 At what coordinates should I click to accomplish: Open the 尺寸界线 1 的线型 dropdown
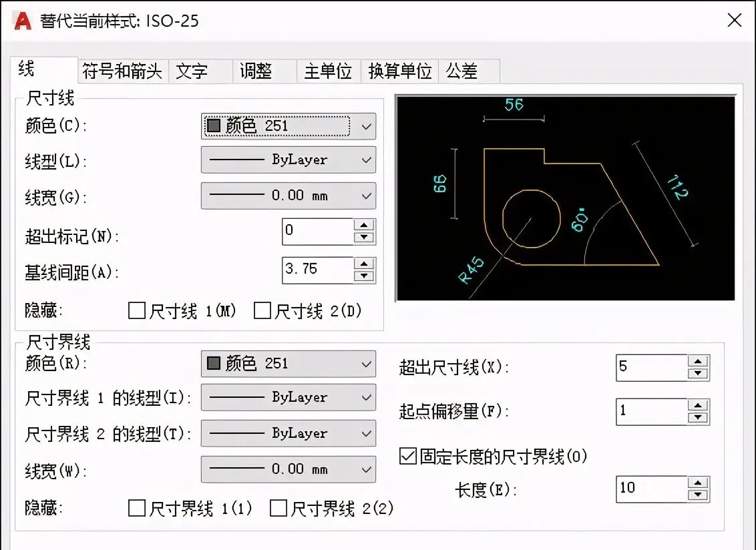pos(367,398)
